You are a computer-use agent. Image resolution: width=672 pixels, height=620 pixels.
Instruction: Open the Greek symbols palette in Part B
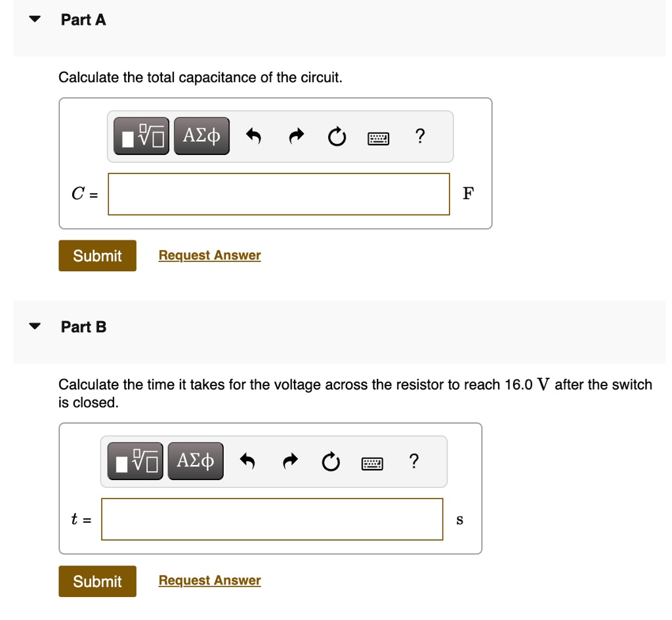point(194,460)
